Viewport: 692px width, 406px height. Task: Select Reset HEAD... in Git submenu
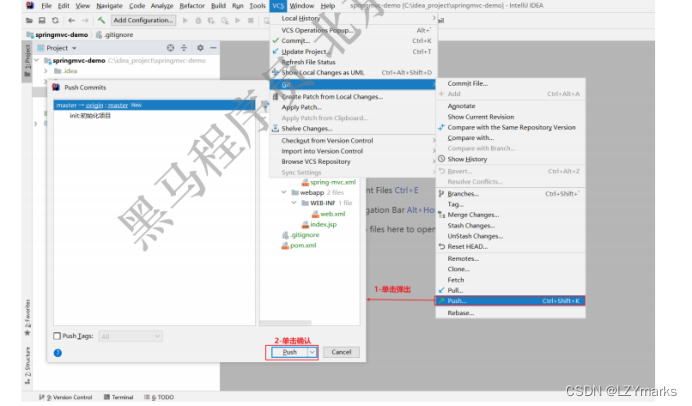pyautogui.click(x=510, y=247)
